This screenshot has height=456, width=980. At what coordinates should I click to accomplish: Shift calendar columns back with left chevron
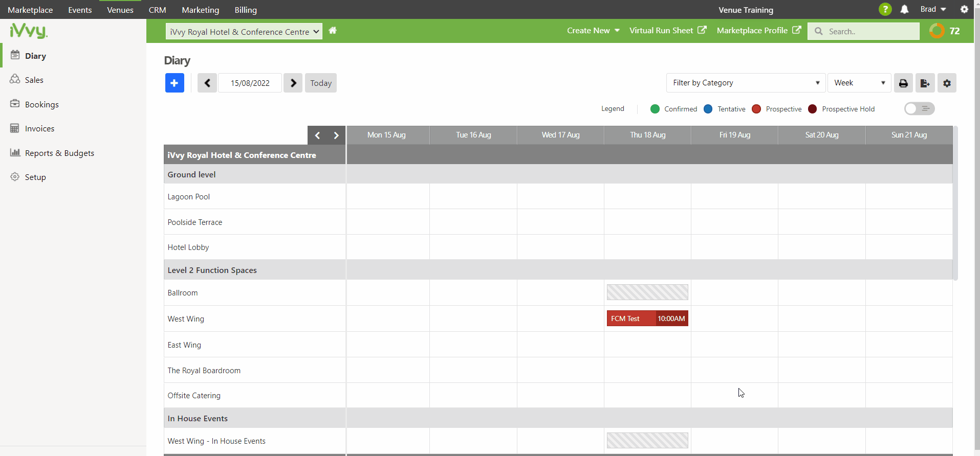317,135
